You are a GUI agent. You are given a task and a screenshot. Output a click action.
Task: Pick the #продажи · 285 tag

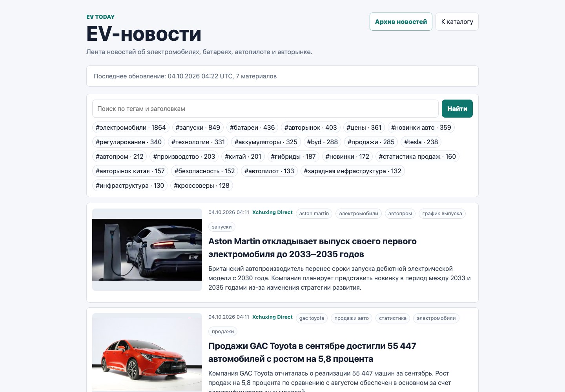371,142
